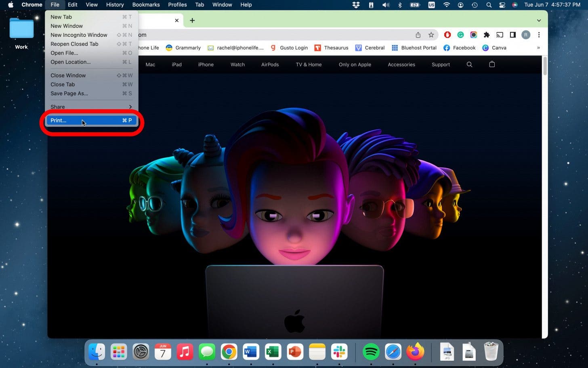Open macOS Control Center in menu bar
This screenshot has width=588, height=368.
[502, 5]
